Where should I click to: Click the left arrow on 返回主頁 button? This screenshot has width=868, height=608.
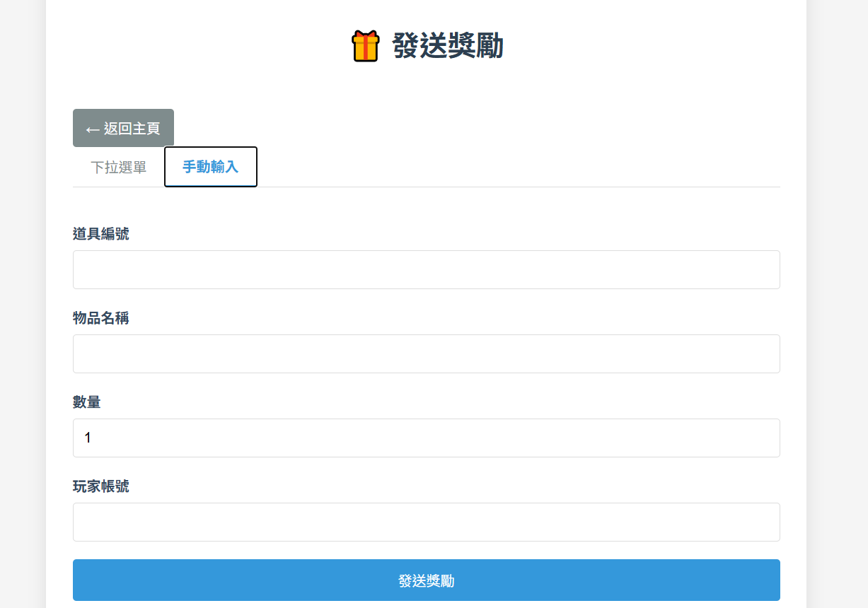[92, 129]
